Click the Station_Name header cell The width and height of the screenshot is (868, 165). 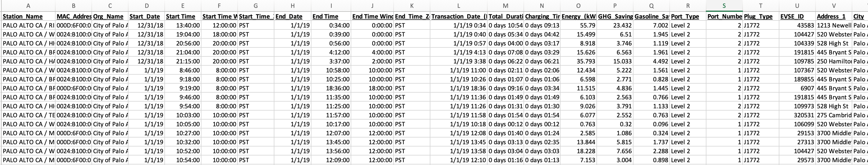point(28,16)
